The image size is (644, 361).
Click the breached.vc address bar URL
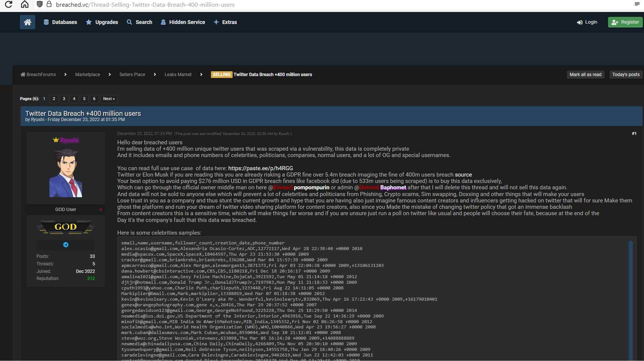pyautogui.click(x=145, y=5)
